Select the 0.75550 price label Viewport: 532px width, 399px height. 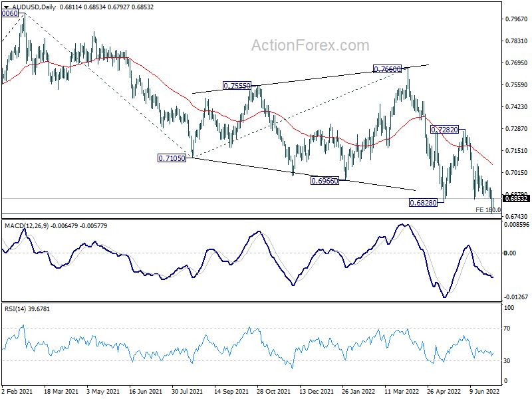coord(237,86)
